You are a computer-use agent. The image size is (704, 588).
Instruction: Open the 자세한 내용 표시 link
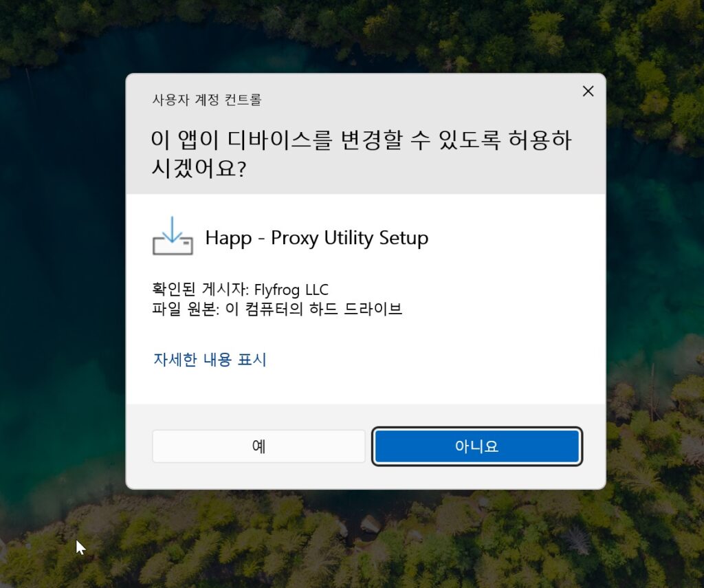(x=210, y=360)
